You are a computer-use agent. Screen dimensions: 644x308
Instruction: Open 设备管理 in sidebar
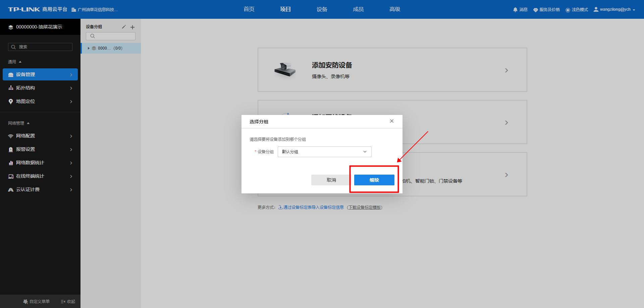(40, 74)
